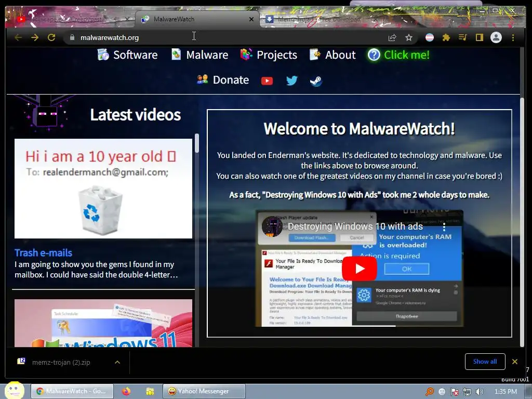Open the Donate link
The image size is (532, 399).
click(231, 79)
